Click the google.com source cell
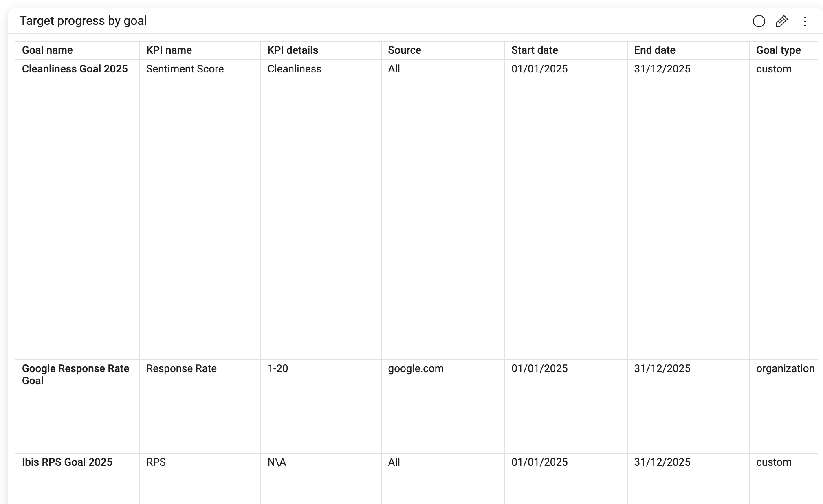This screenshot has height=504, width=823. [x=416, y=368]
